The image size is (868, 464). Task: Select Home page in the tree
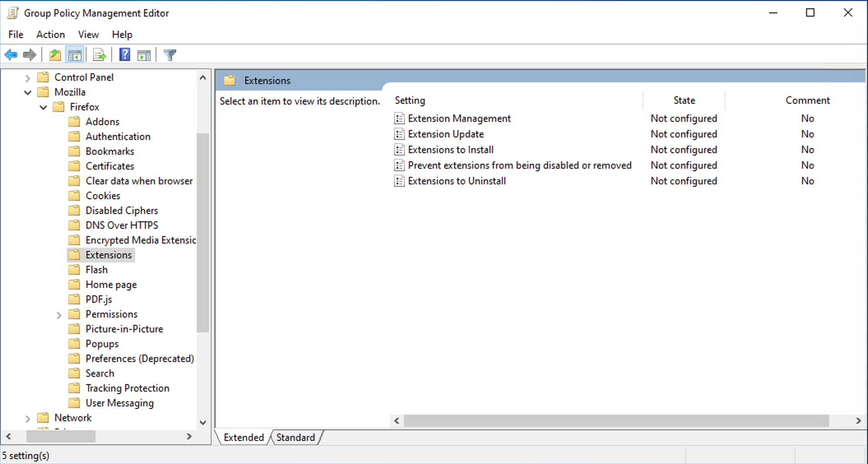(x=111, y=285)
